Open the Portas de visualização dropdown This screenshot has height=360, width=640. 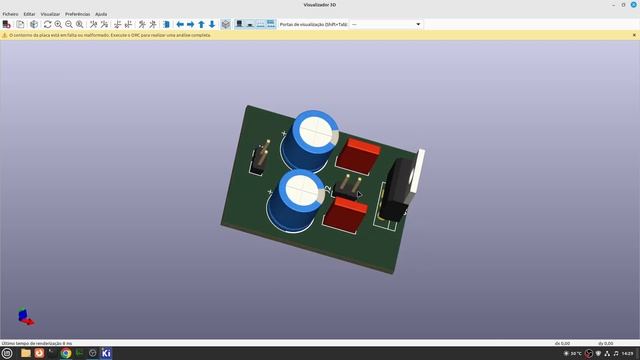click(x=387, y=24)
